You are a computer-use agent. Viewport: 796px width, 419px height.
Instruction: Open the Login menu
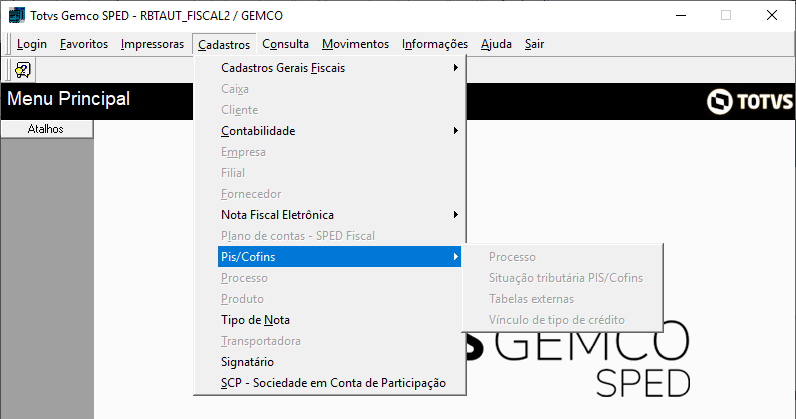(x=31, y=44)
